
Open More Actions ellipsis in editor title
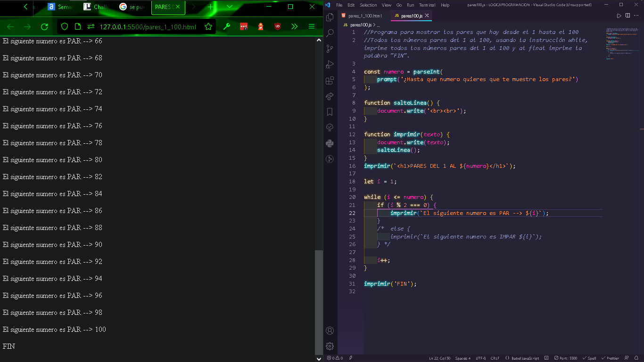pos(636,16)
